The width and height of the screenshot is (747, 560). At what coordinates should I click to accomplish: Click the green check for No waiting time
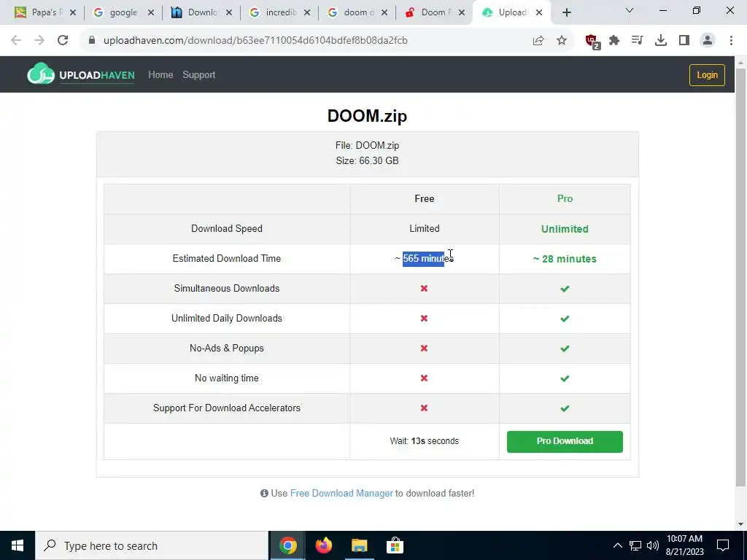565,378
